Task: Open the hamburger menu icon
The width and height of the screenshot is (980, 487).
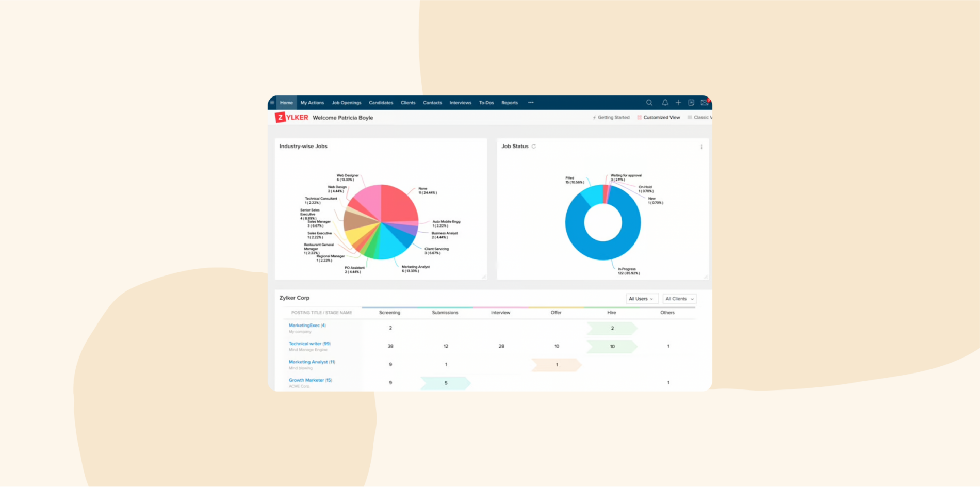Action: (272, 103)
